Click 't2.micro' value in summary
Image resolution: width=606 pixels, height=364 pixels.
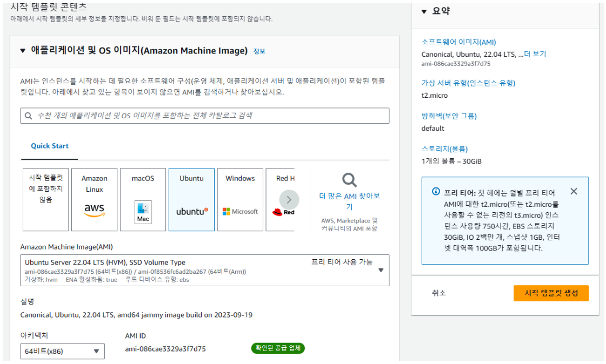coord(435,96)
